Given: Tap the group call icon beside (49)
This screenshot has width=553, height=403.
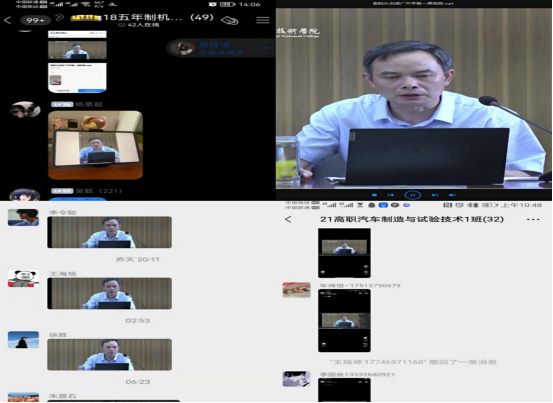Looking at the screenshot, I should click(230, 20).
